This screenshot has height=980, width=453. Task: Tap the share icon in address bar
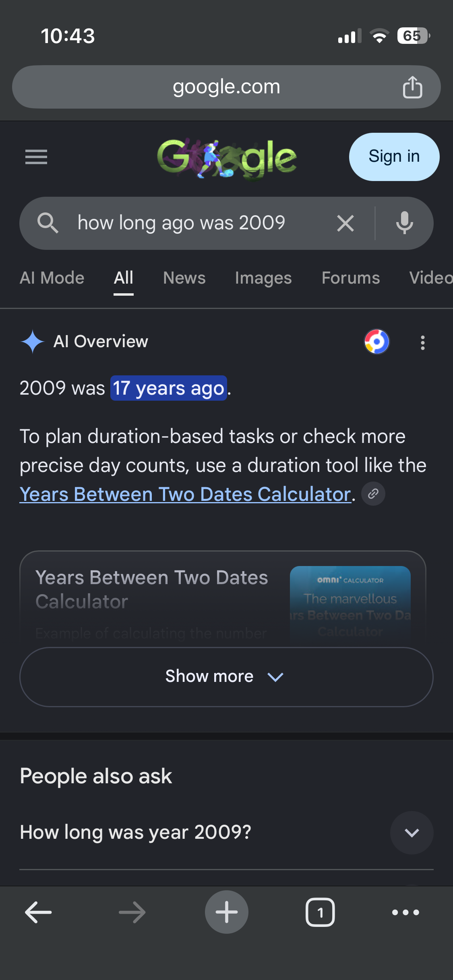[412, 87]
